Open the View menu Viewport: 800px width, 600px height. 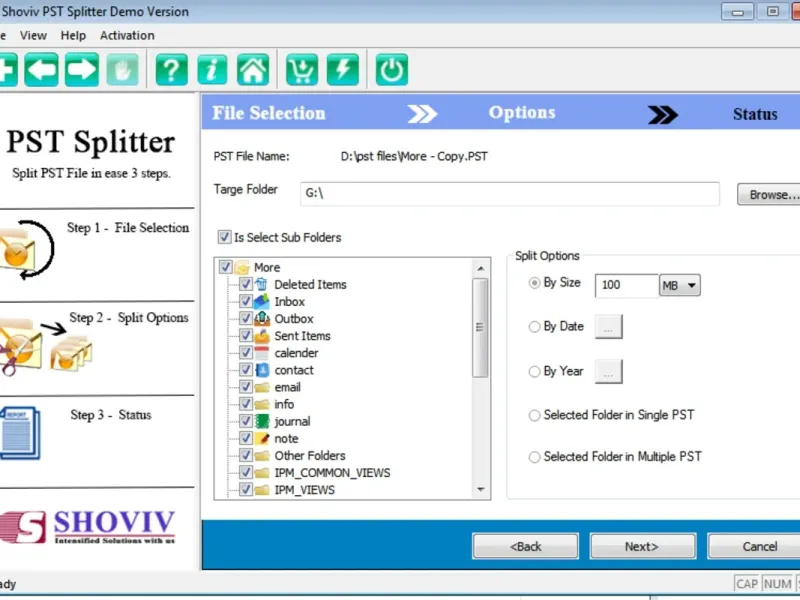[33, 36]
